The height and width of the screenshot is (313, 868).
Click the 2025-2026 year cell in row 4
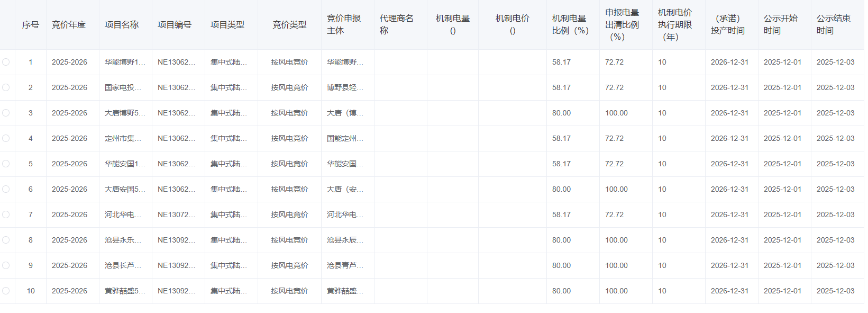69,138
